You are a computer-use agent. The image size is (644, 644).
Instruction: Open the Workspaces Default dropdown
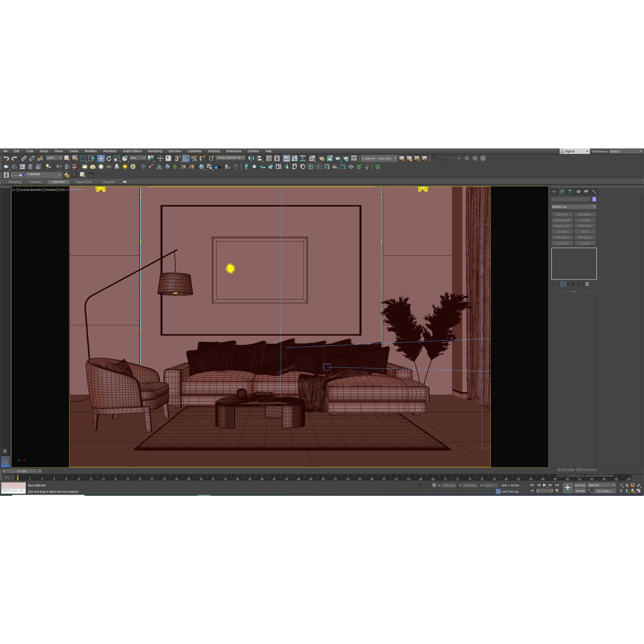click(626, 151)
